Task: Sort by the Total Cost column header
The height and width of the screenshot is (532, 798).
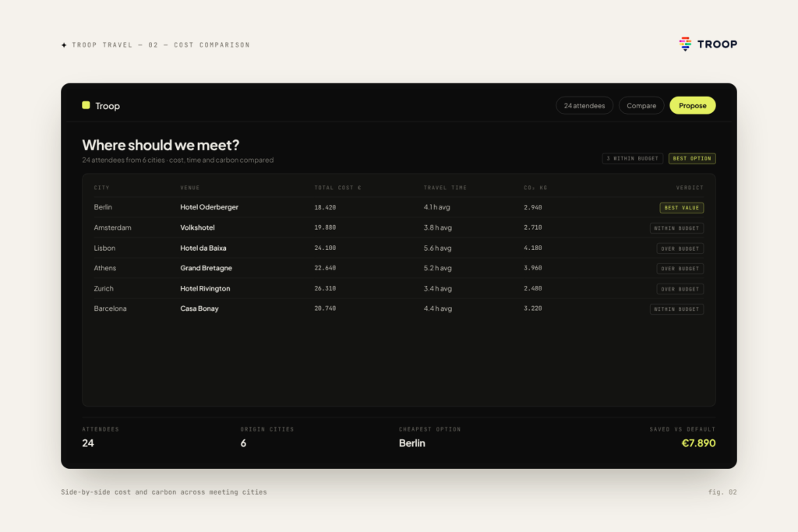Action: 338,188
